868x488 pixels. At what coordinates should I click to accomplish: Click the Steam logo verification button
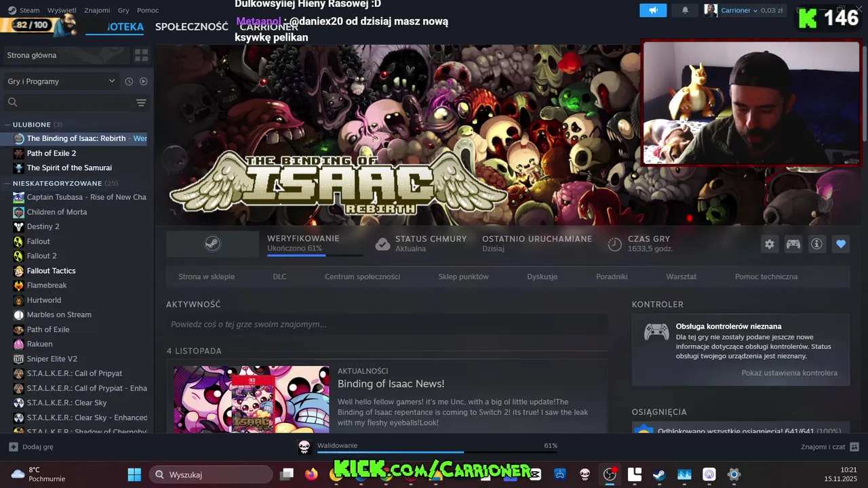click(212, 244)
